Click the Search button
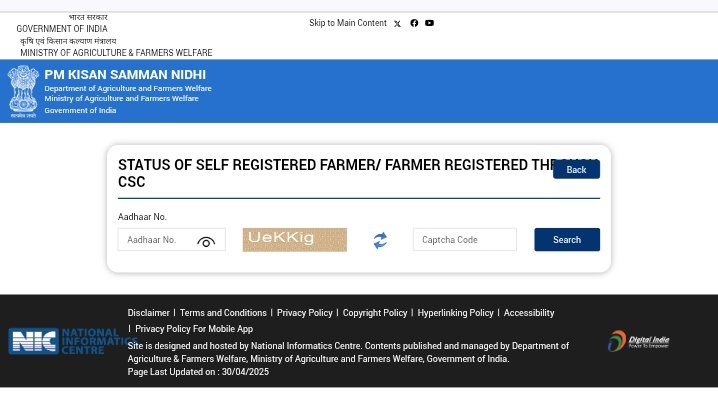This screenshot has width=718, height=418. 566,239
